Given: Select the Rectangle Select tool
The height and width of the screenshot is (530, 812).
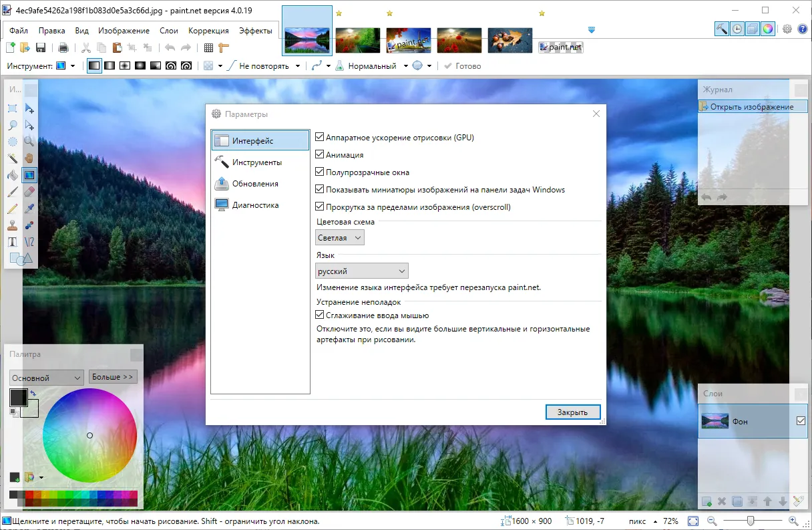Looking at the screenshot, I should click(13, 108).
